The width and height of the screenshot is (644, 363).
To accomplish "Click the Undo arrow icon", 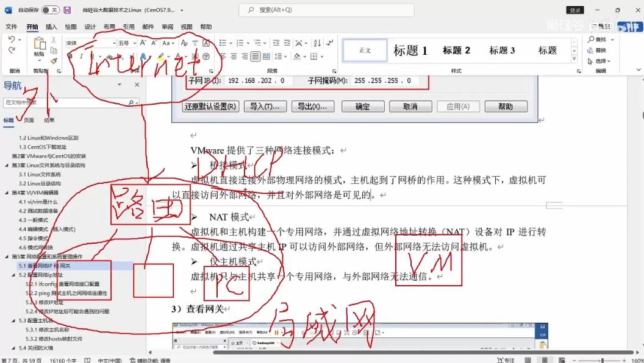I will click(12, 40).
